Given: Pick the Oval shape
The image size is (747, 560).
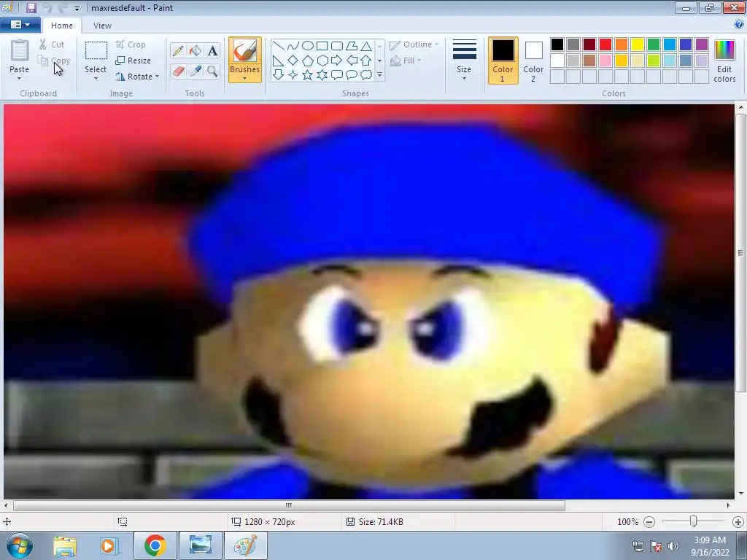Looking at the screenshot, I should (x=308, y=46).
